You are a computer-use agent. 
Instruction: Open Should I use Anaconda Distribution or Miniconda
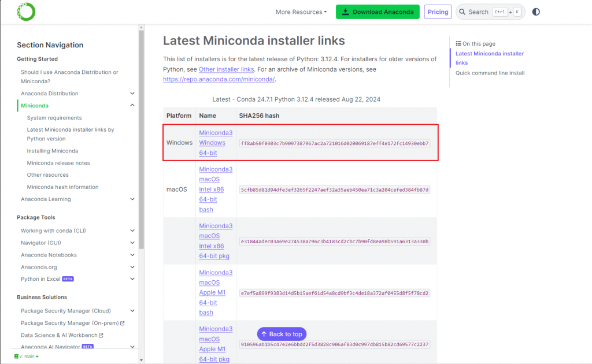click(69, 77)
